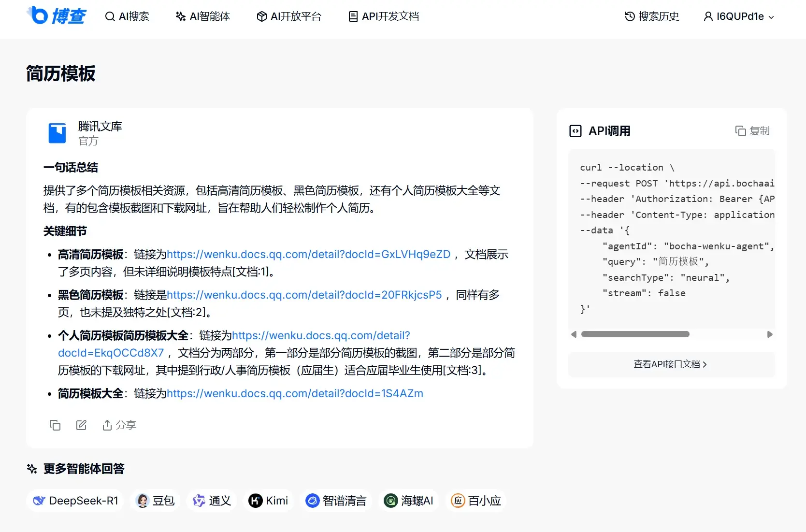The image size is (806, 532).
Task: Click the 腾讯文库 agent logo icon
Action: (57, 133)
